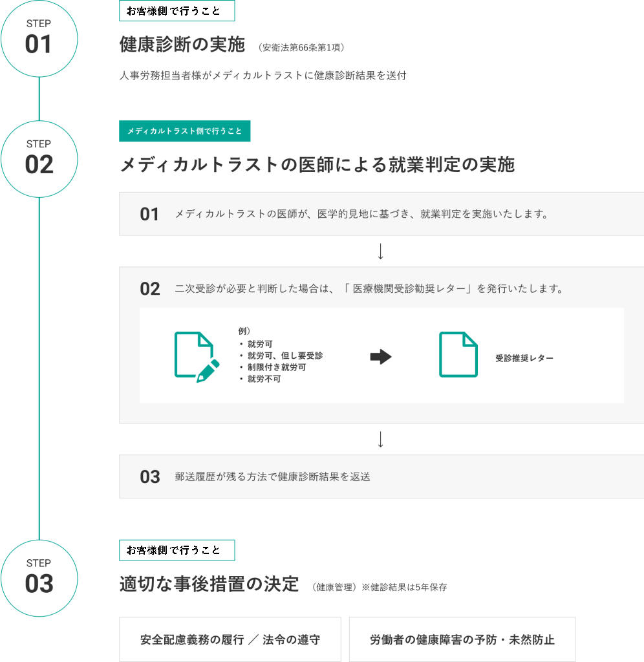The height and width of the screenshot is (662, 644).
Task: Click the お客様側で行うこと label above 適切な事後措置の決定
Action: (177, 550)
